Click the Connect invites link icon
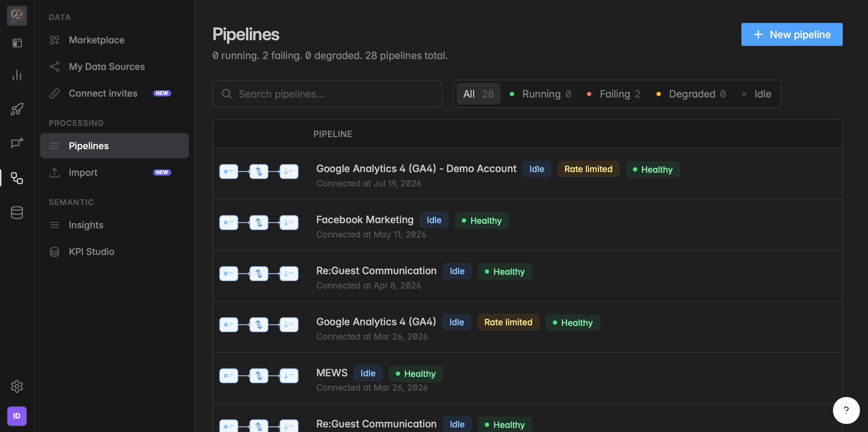 click(55, 93)
